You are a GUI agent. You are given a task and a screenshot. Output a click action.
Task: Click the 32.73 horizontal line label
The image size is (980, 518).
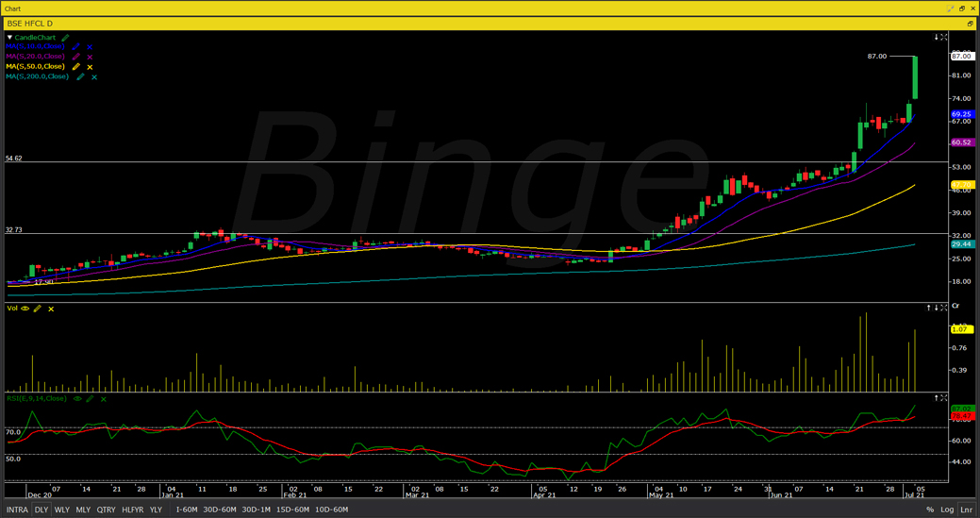pyautogui.click(x=14, y=230)
